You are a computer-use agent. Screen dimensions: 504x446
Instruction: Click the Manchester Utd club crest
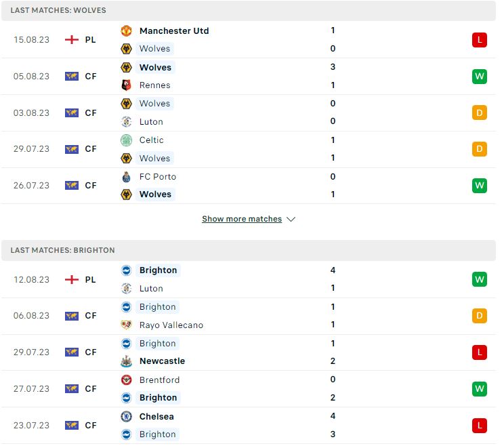[126, 31]
